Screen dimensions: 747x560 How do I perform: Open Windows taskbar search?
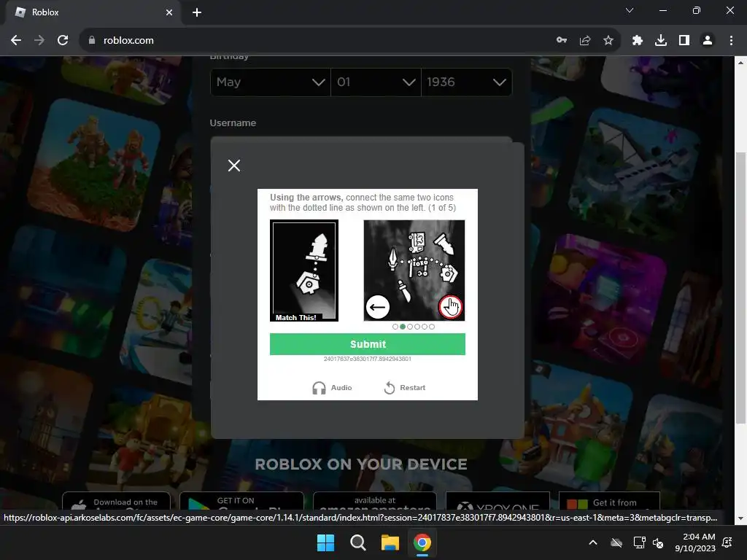(357, 542)
